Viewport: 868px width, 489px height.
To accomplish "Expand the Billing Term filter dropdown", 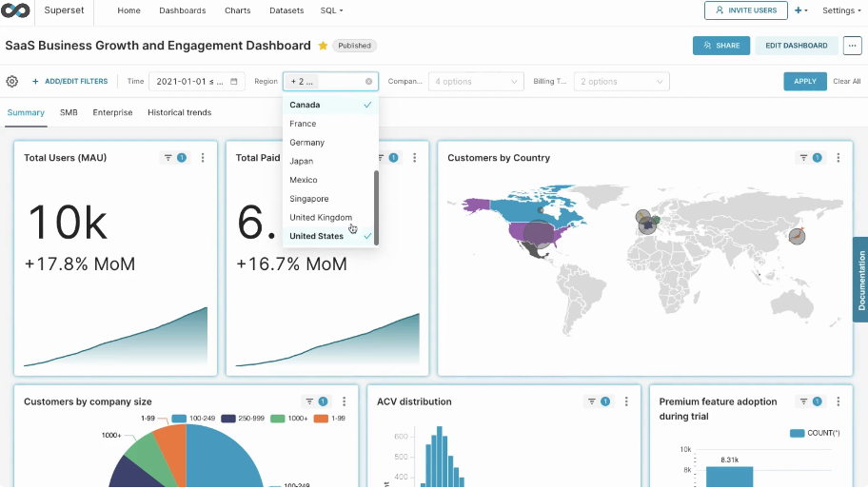I will (x=621, y=82).
